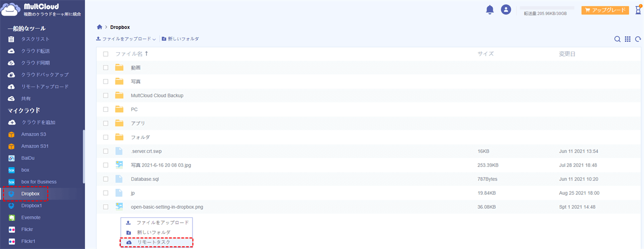Click the Flickr1 icon
Screen dimensions: 644x249
click(11, 241)
